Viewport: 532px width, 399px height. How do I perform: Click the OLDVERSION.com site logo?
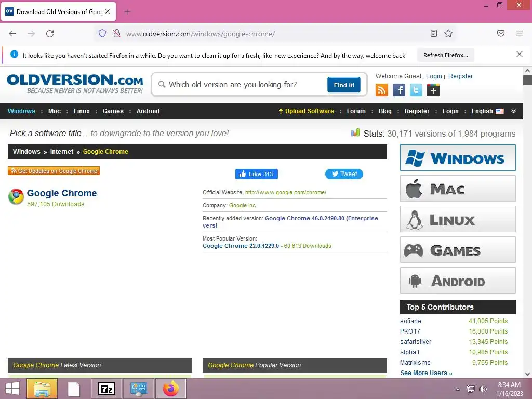click(75, 84)
